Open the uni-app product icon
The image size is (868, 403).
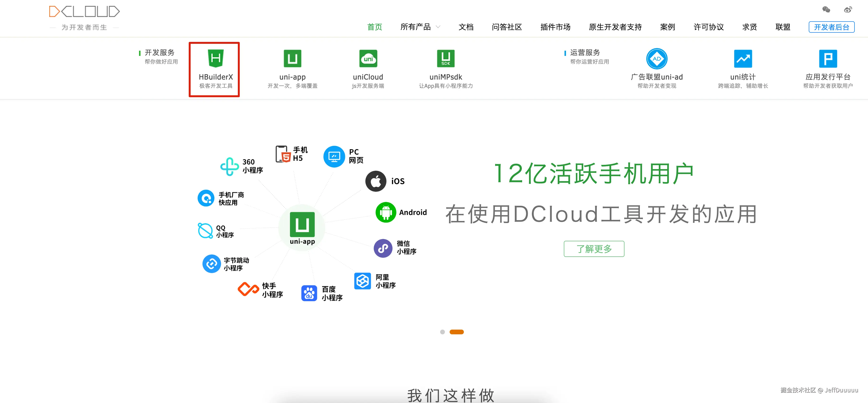(292, 58)
